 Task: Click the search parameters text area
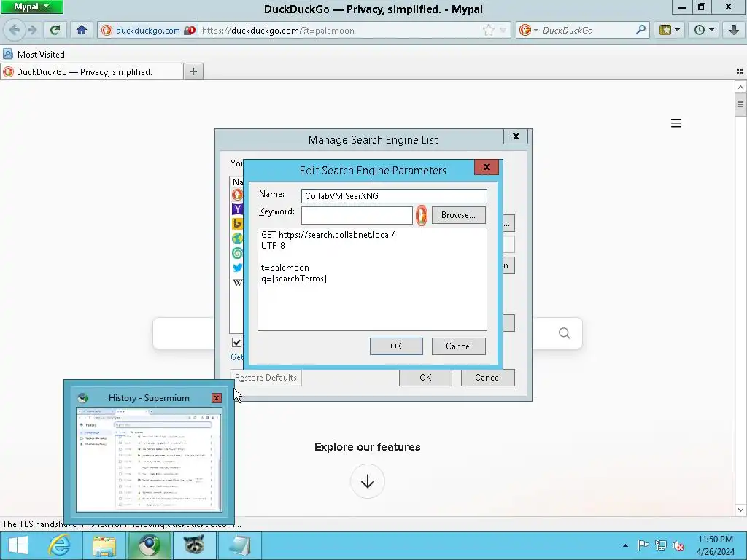(x=372, y=279)
